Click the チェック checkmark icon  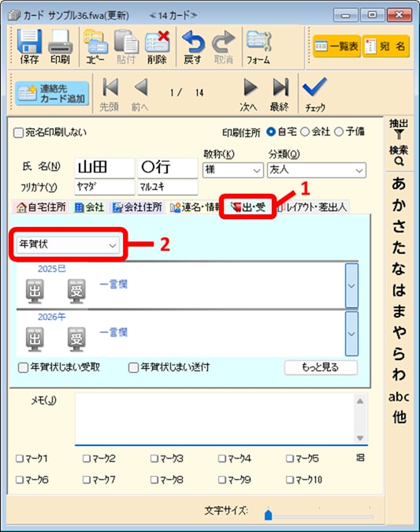pos(314,87)
